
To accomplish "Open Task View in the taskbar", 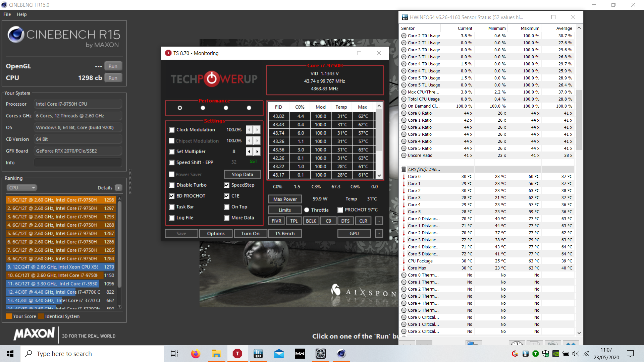I will 174,354.
